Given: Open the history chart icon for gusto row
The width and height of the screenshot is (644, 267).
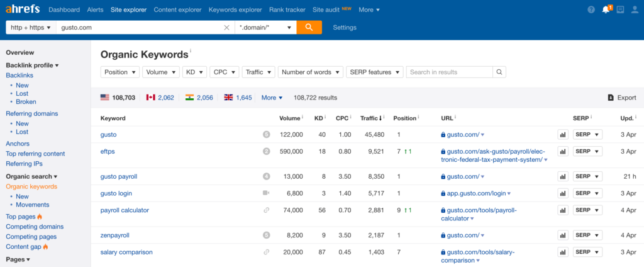Looking at the screenshot, I should pos(563,135).
